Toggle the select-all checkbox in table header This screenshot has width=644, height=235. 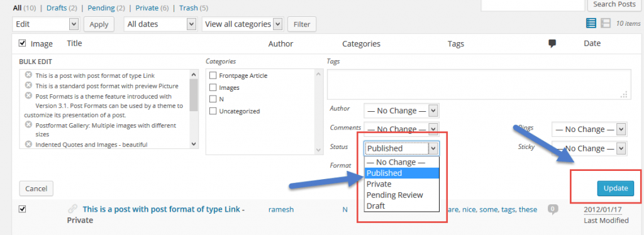click(23, 43)
